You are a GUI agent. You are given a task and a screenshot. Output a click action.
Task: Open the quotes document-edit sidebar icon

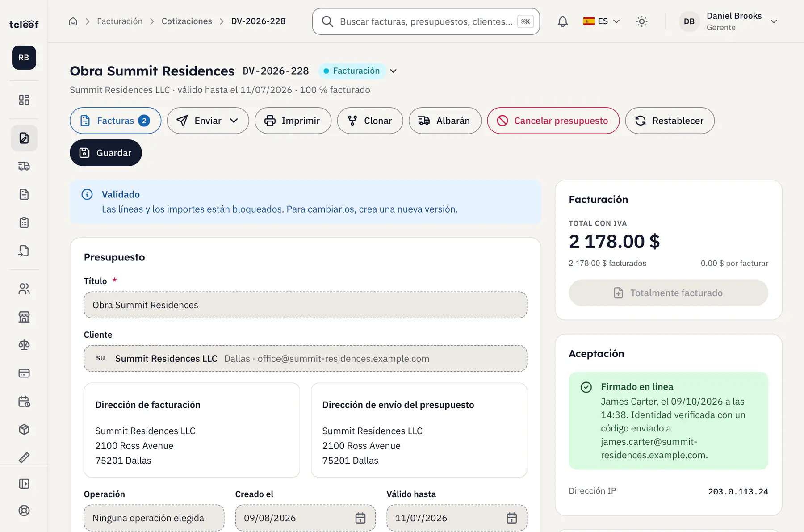[24, 138]
